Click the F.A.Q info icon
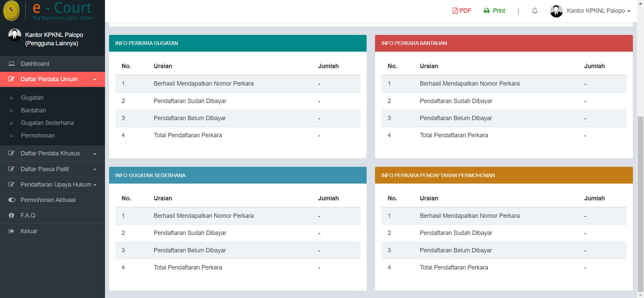The image size is (644, 298). click(11, 215)
